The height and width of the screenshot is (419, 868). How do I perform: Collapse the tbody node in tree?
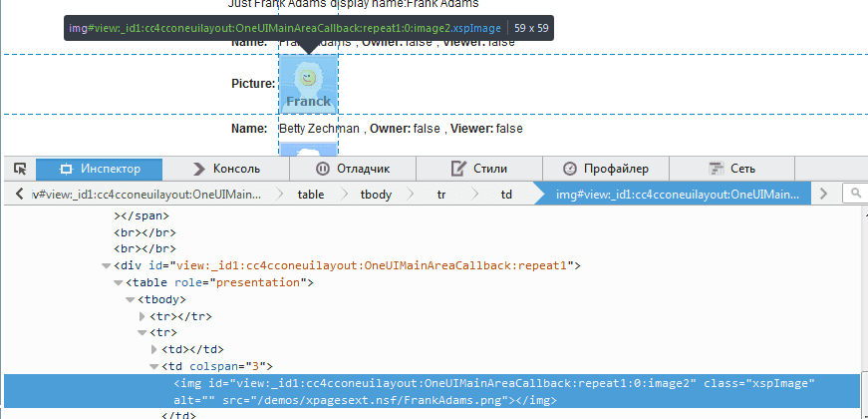point(130,299)
